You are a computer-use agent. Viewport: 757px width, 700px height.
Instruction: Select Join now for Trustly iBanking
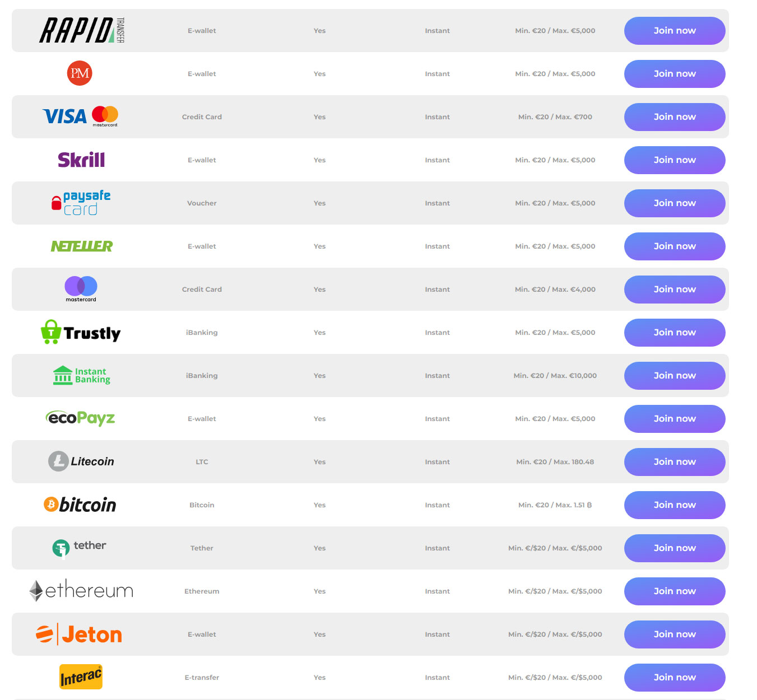(x=674, y=333)
